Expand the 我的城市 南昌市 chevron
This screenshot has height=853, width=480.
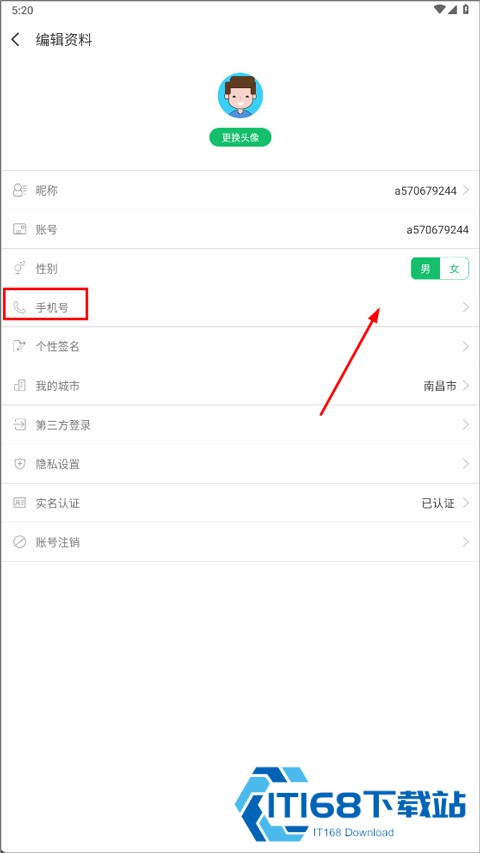[x=466, y=386]
